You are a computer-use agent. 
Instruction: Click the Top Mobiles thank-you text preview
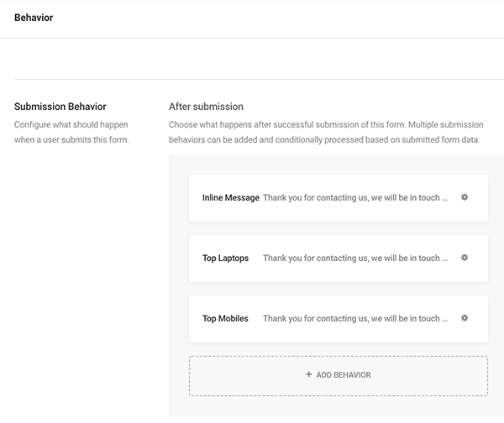coord(351,319)
